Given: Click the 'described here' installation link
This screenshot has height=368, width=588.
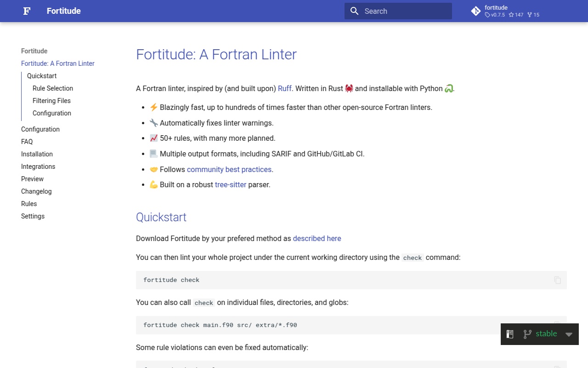Looking at the screenshot, I should pos(317,238).
